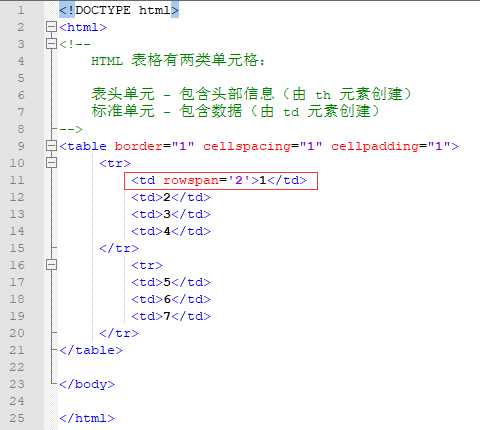Image resolution: width=480 pixels, height=430 pixels.
Task: Click the <td>6</td> cell code
Action: [171, 299]
